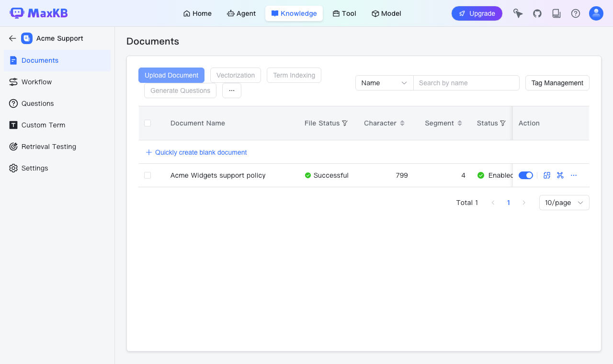Sort by Segment column arrows
The image size is (613, 364).
click(x=460, y=123)
